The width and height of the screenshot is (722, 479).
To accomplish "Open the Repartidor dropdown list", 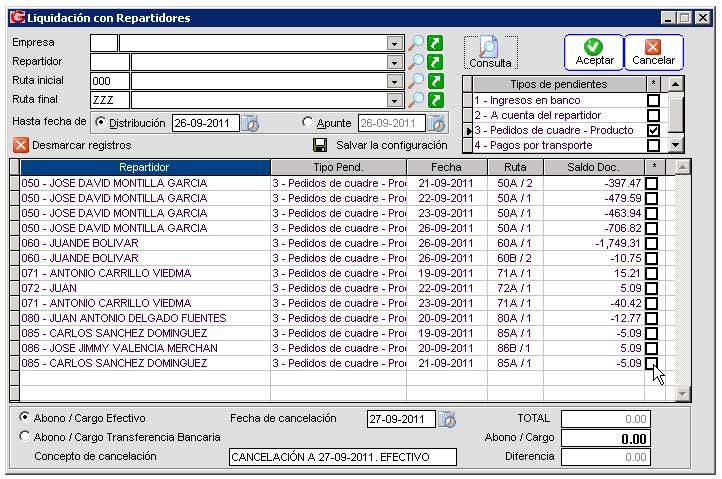I will (394, 63).
